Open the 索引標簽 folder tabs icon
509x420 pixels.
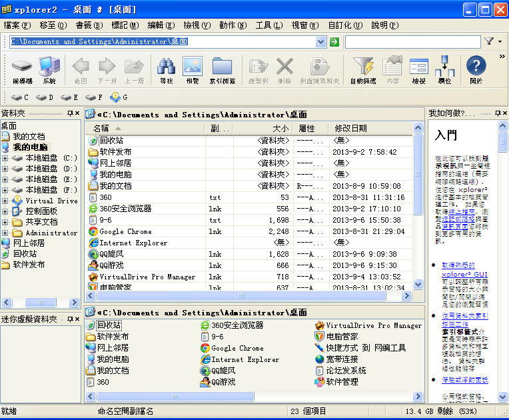tap(222, 69)
